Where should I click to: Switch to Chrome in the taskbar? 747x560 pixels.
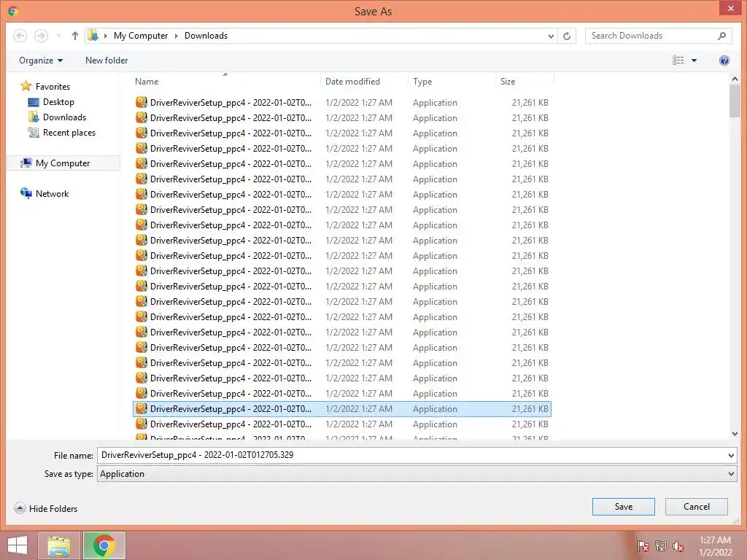(x=104, y=545)
